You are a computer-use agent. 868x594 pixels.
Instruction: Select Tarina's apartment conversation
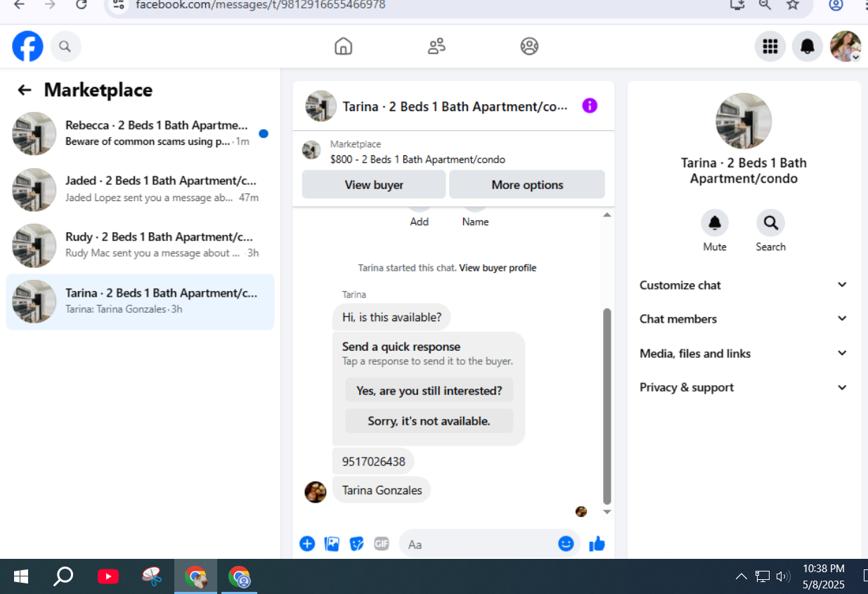coord(140,302)
